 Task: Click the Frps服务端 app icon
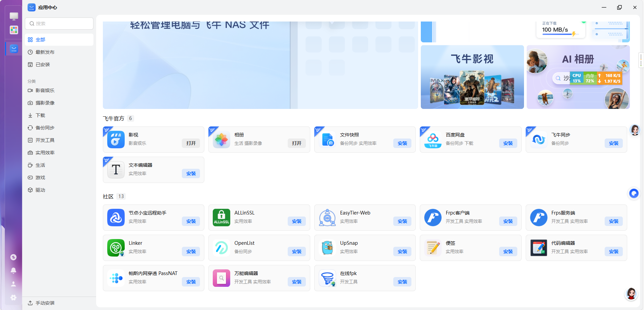[538, 218]
